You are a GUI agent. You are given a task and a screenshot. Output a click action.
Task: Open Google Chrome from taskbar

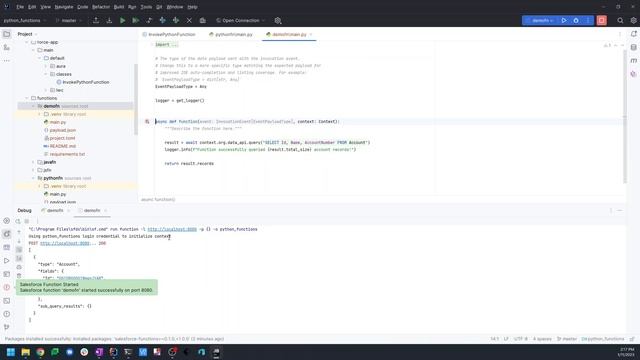pyautogui.click(x=40, y=352)
